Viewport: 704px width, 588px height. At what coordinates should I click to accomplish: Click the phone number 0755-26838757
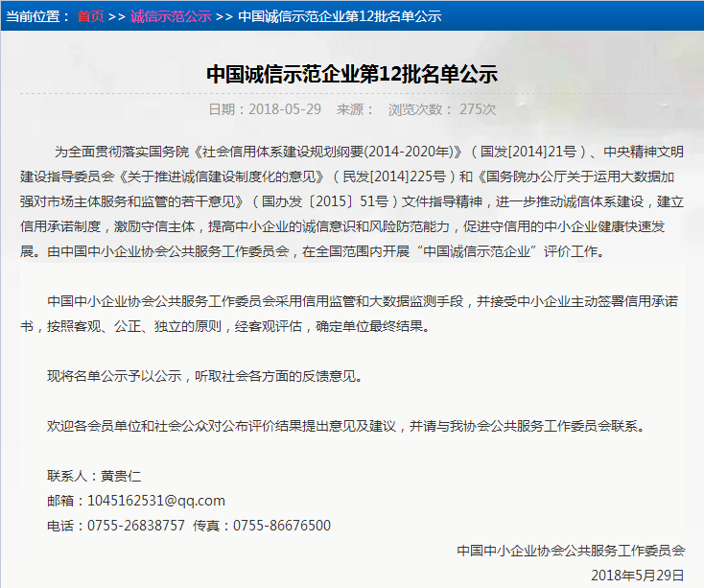(136, 525)
